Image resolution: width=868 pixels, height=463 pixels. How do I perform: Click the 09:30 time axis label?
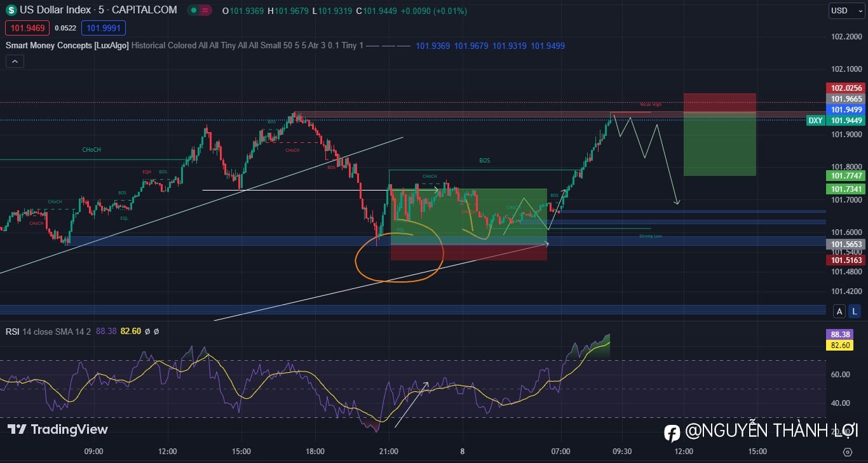point(622,452)
